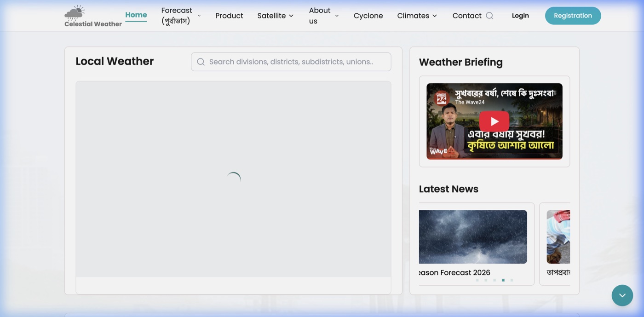644x317 pixels.
Task: Click the Weather Briefing heading
Action: [460, 62]
